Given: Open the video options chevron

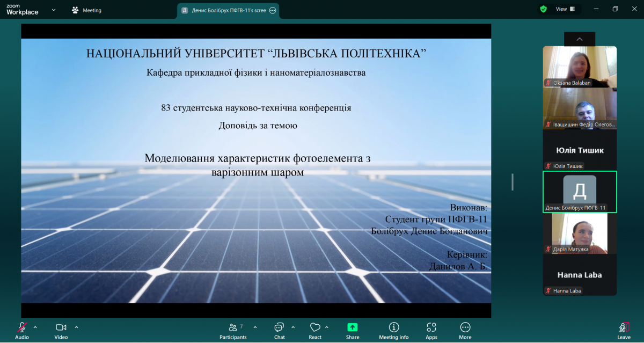Looking at the screenshot, I should pos(76,326).
